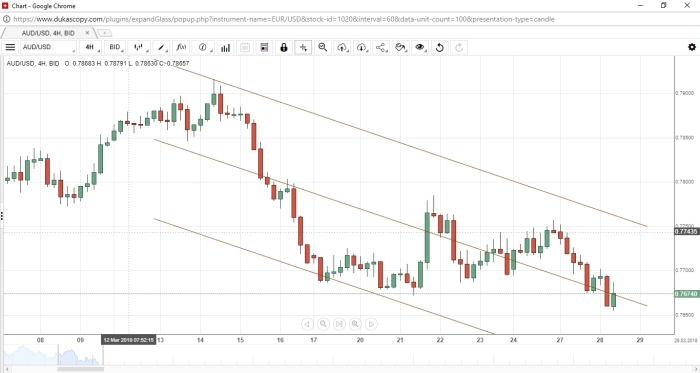Expand the BID price side dropdown
700x373 pixels.
(117, 47)
